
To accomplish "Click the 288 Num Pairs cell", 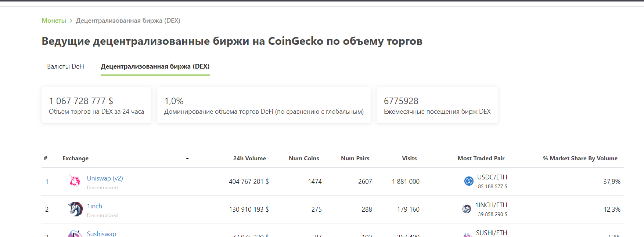I will coord(367,209).
